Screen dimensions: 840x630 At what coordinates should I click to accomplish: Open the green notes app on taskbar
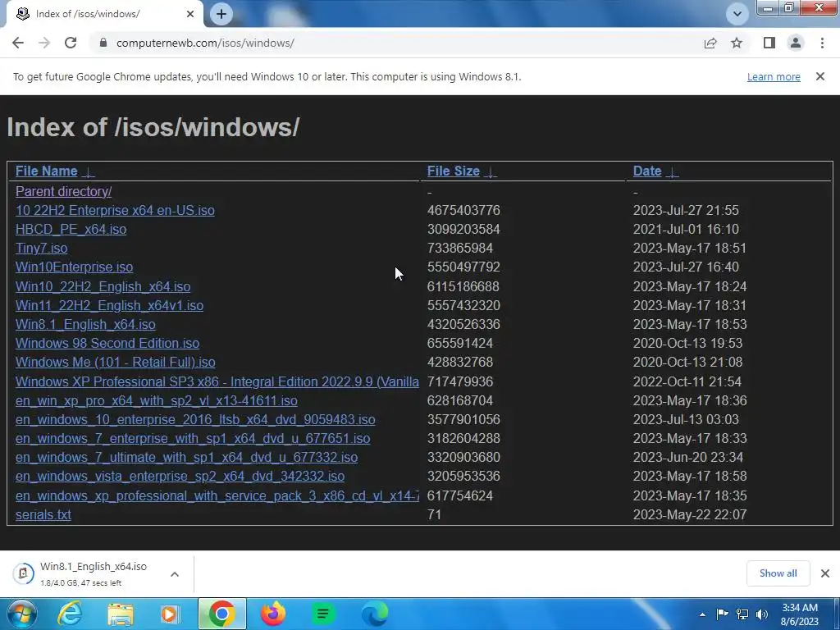323,614
